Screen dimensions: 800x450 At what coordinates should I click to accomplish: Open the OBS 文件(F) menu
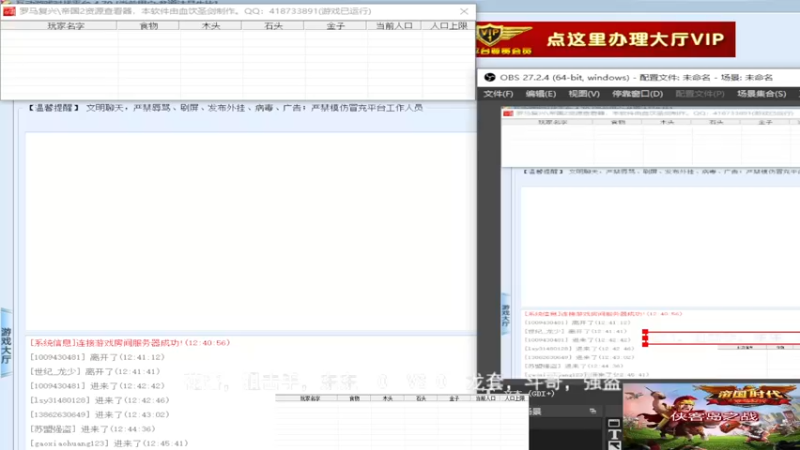498,94
